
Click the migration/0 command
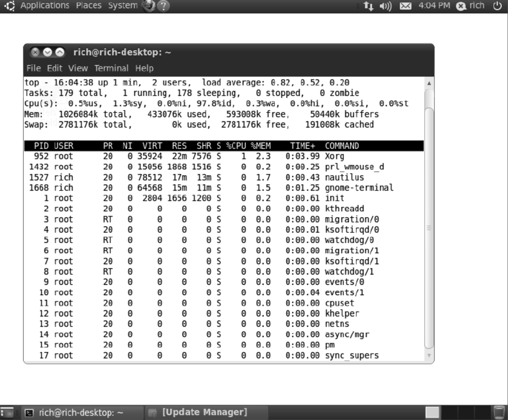pos(352,219)
